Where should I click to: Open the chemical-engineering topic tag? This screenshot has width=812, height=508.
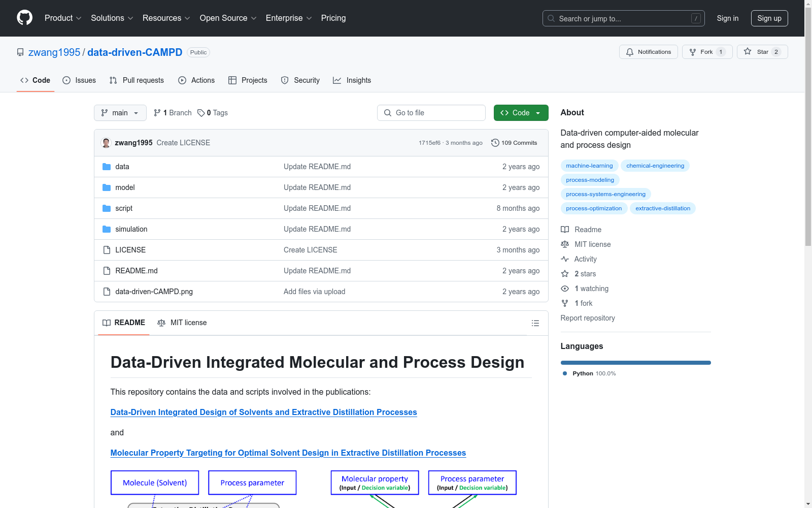(x=655, y=166)
